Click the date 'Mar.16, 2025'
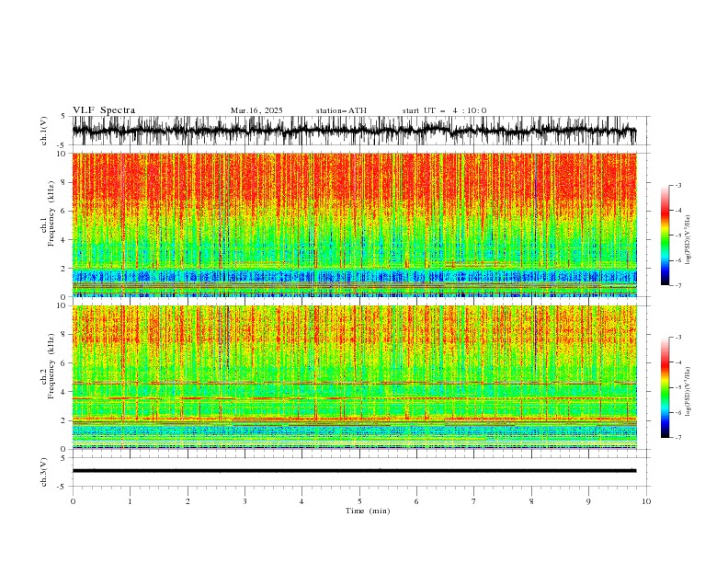The image size is (728, 563). click(256, 110)
